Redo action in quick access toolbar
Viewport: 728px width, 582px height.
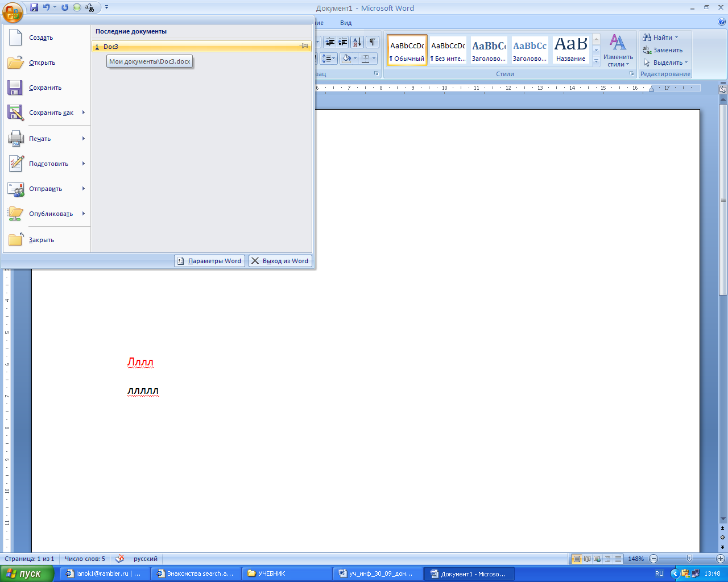pyautogui.click(x=65, y=7)
